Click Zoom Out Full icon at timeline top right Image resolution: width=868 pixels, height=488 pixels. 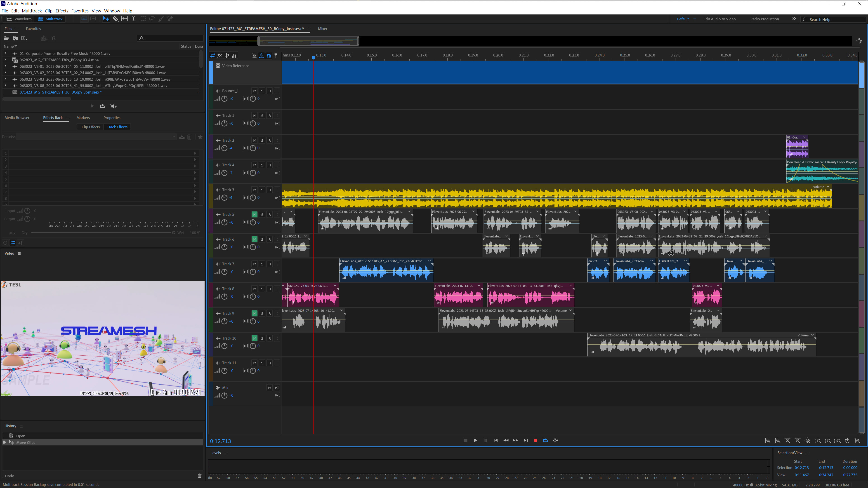pyautogui.click(x=859, y=41)
